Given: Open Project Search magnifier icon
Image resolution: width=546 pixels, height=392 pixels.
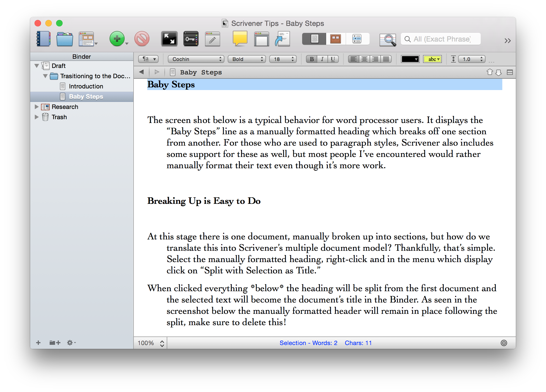Looking at the screenshot, I should click(388, 40).
